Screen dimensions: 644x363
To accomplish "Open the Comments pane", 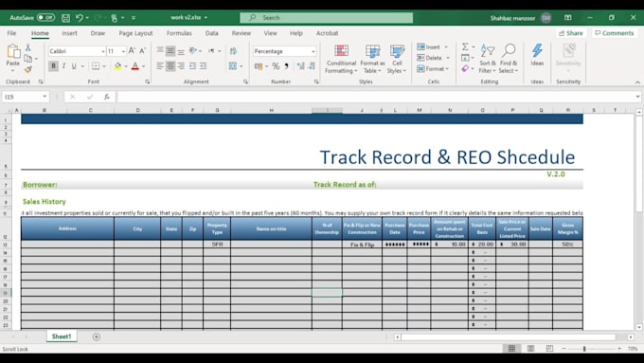I will [614, 33].
